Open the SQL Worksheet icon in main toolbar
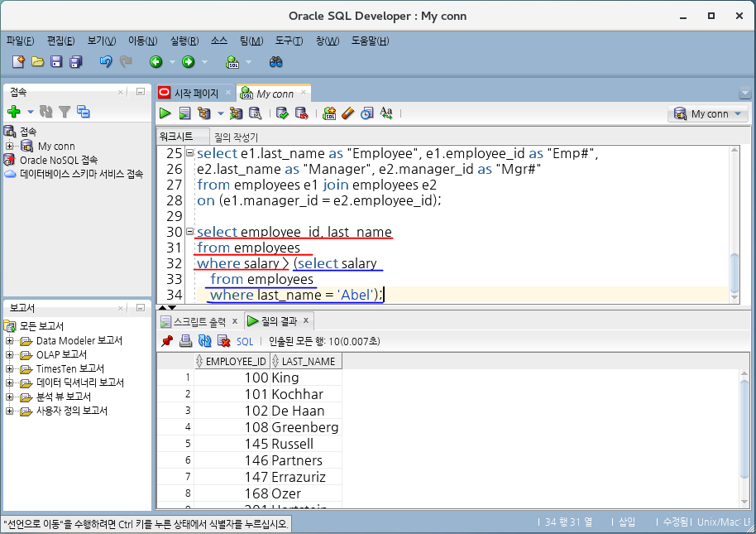Image resolution: width=756 pixels, height=534 pixels. [x=232, y=62]
